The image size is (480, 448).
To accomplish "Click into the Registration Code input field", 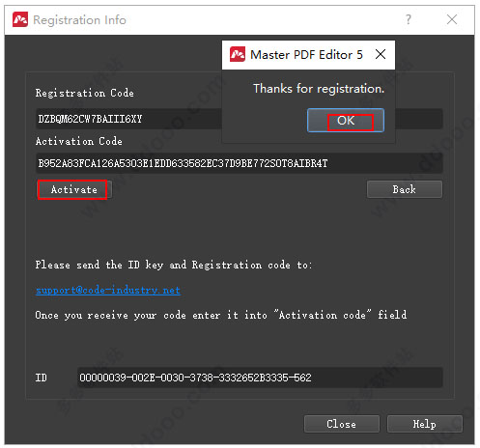I will [x=128, y=119].
